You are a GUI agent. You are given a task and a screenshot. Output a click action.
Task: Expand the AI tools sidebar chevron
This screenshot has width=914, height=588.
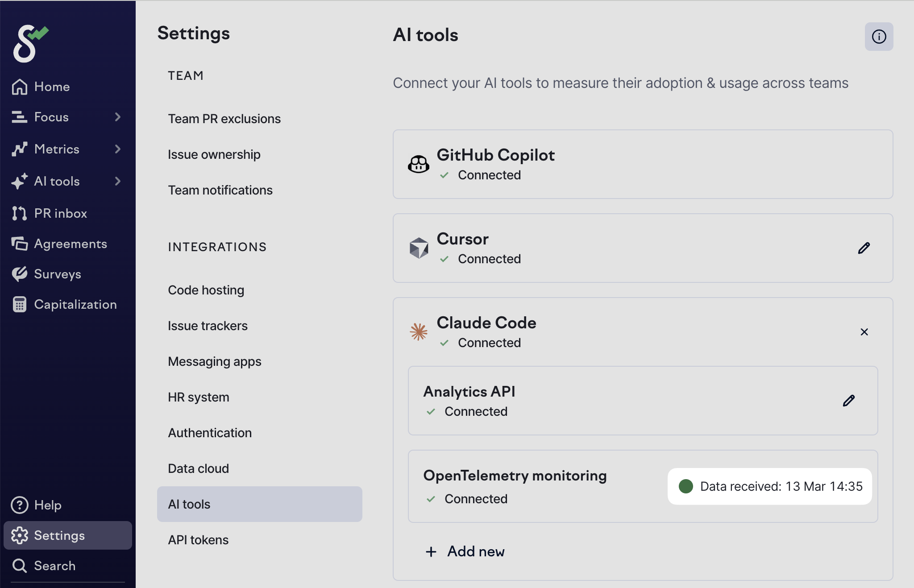click(118, 181)
